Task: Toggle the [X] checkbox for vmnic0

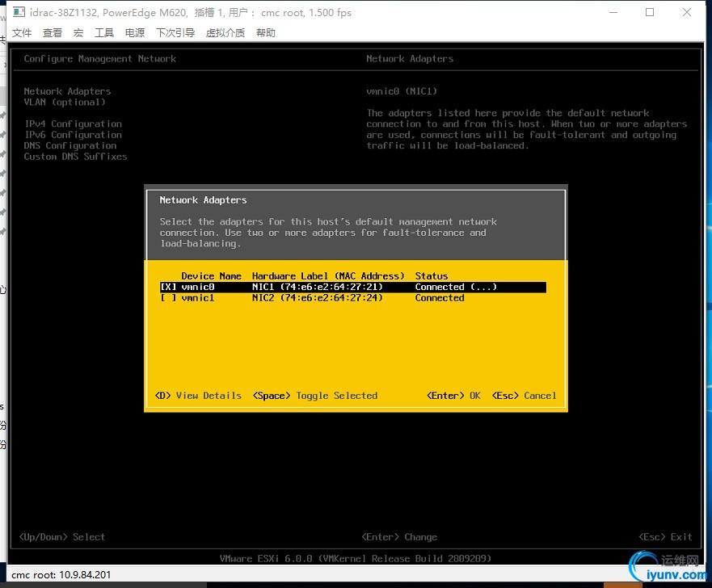Action: (x=168, y=288)
